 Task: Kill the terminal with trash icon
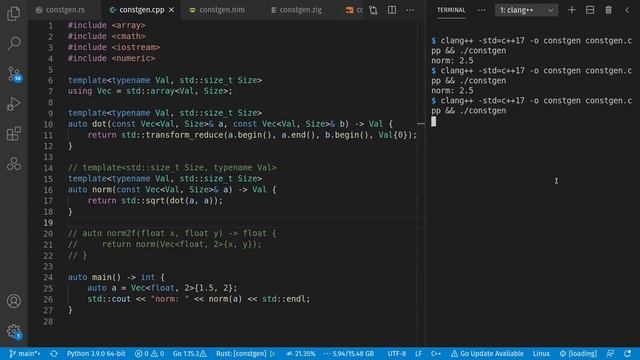[608, 10]
